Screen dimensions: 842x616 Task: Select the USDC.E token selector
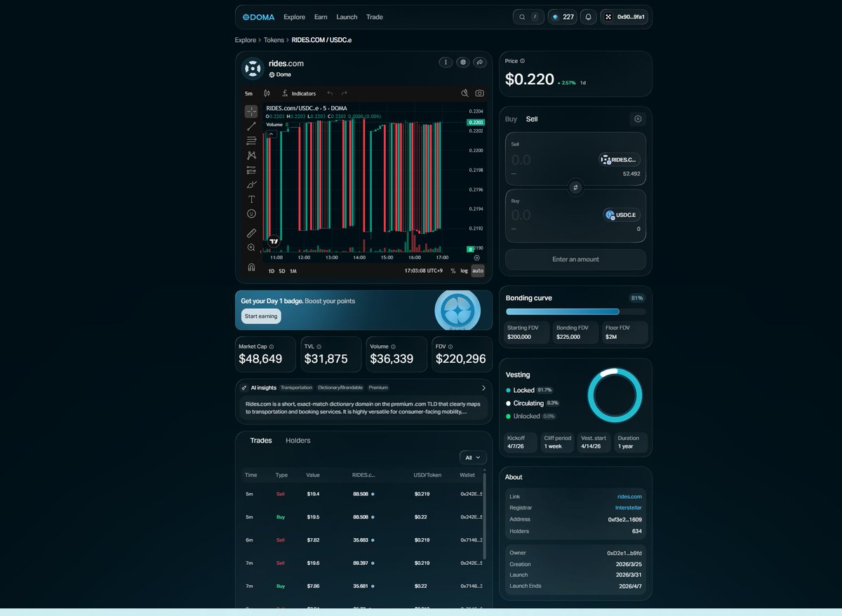pyautogui.click(x=622, y=215)
